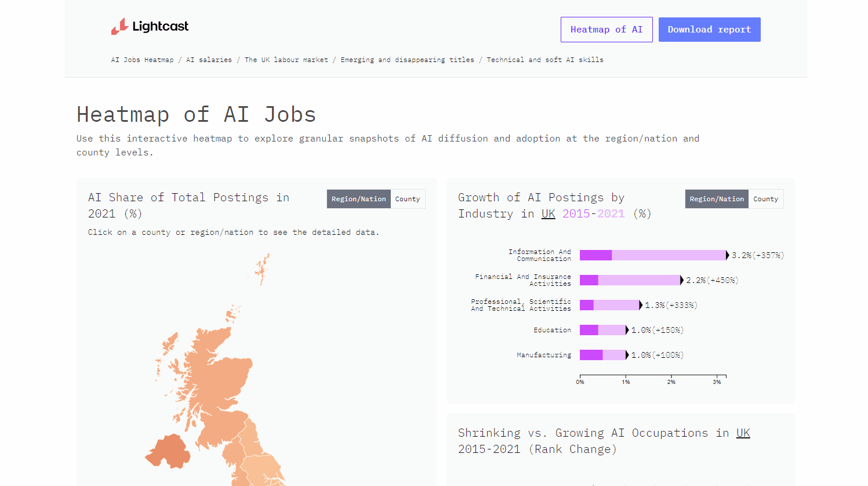Select Scotland's mainland on the map
This screenshot has width=868, height=486.
pyautogui.click(x=220, y=377)
